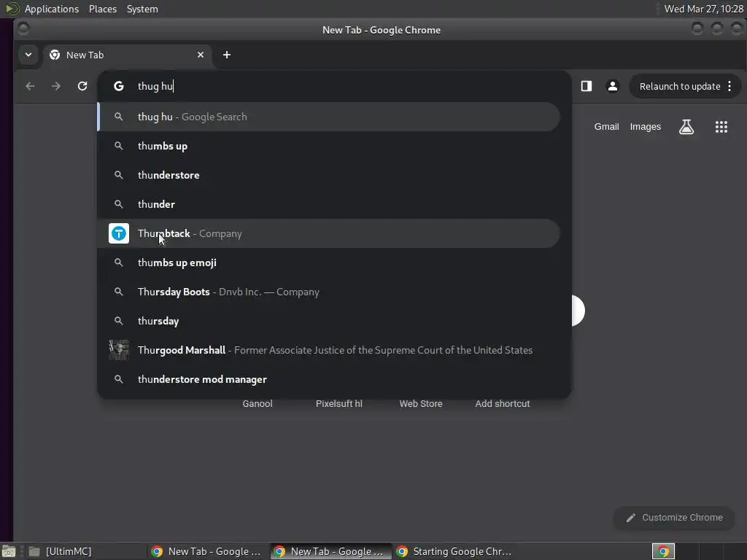This screenshot has width=747, height=560.
Task: Open the Places menu
Action: coord(103,9)
